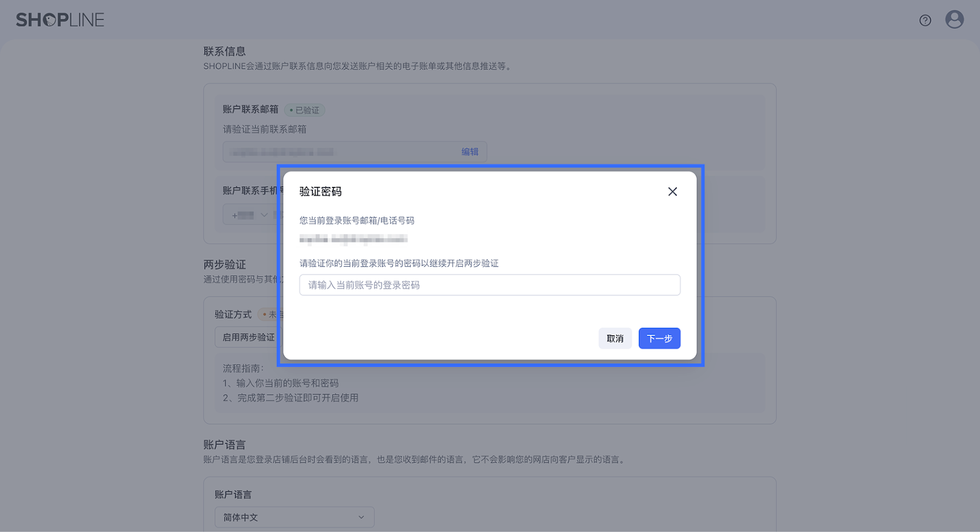Open the help question mark icon
Screen dimensions: 980x532
pos(925,20)
